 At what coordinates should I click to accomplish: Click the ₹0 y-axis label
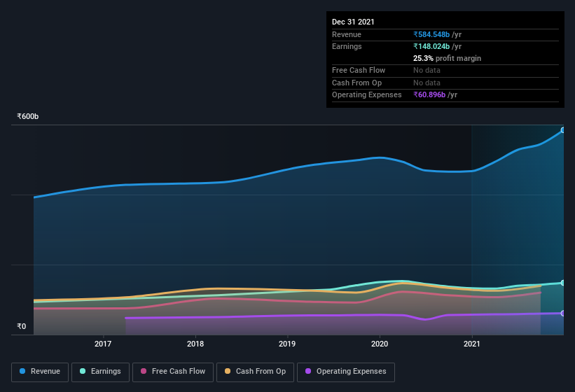click(22, 326)
